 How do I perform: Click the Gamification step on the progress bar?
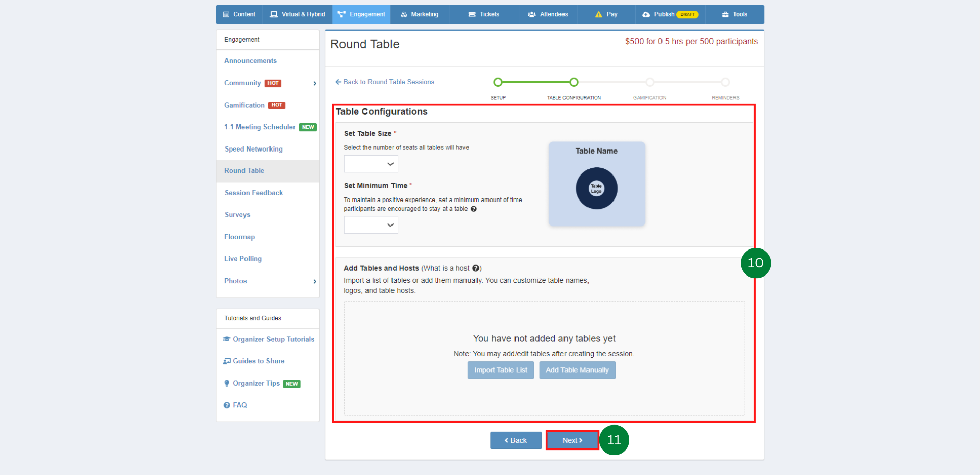pos(649,82)
